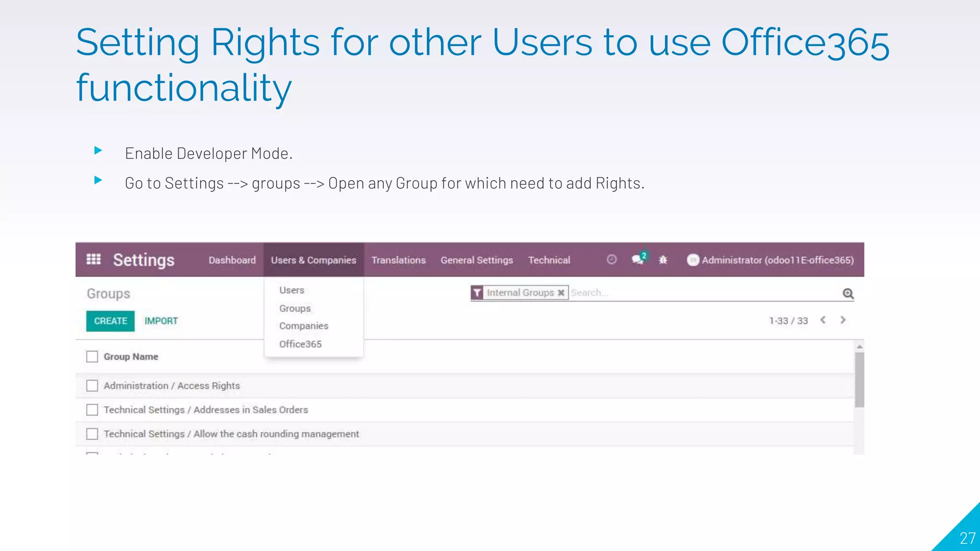Viewport: 980px width, 551px height.
Task: Select Office365 from the dropdown
Action: point(301,344)
